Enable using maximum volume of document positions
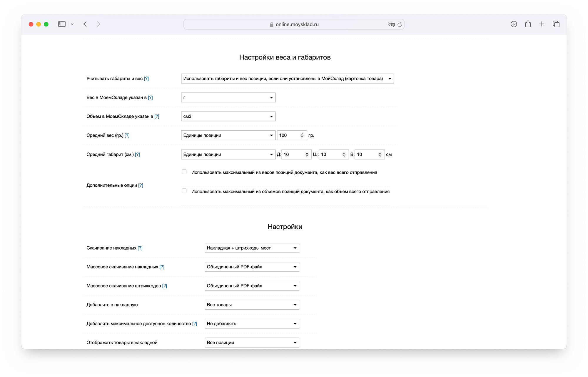The height and width of the screenshot is (377, 588). pos(184,191)
